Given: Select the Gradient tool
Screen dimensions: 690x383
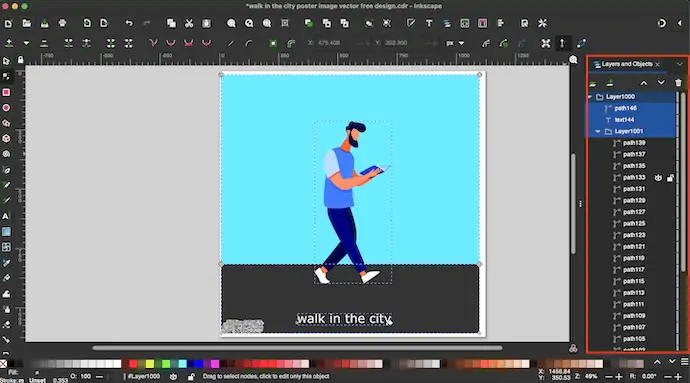Looking at the screenshot, I should (6, 232).
